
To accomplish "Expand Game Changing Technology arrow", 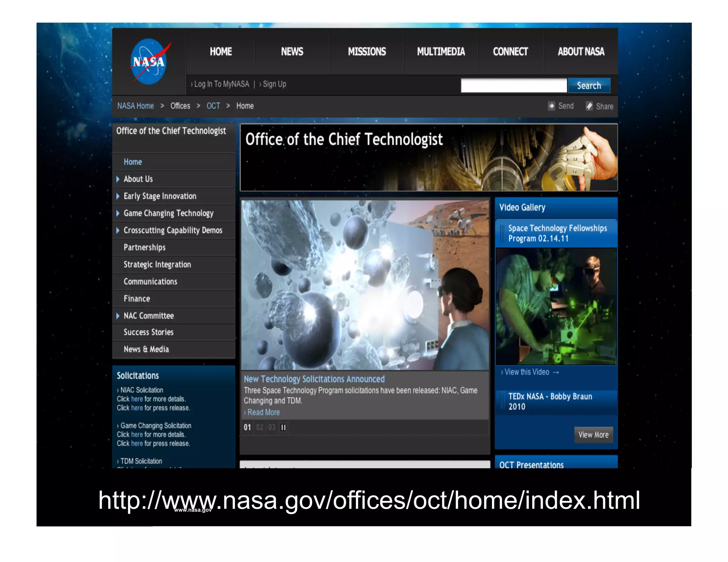I will 118,213.
